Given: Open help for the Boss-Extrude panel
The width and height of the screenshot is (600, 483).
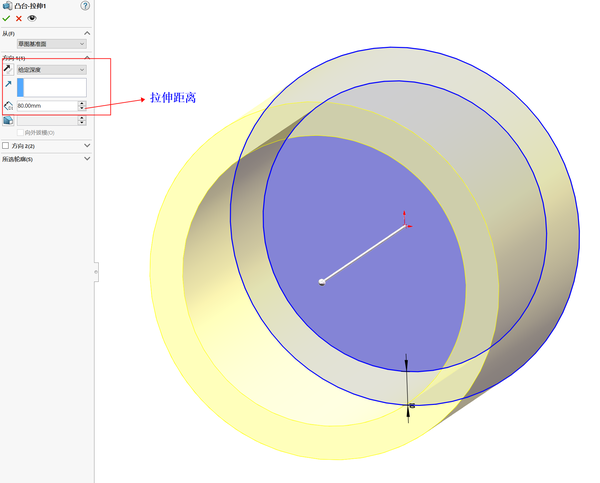Looking at the screenshot, I should click(x=85, y=6).
